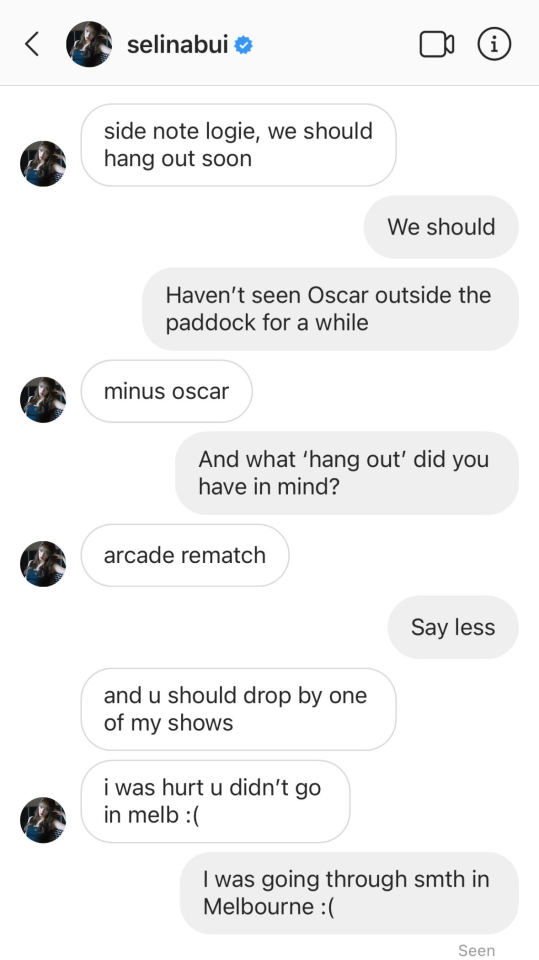Open the selinabui username link

click(x=178, y=45)
